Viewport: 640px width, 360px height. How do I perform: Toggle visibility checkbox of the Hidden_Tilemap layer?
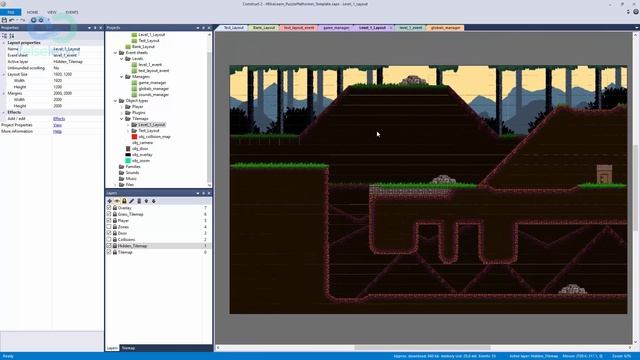109,246
